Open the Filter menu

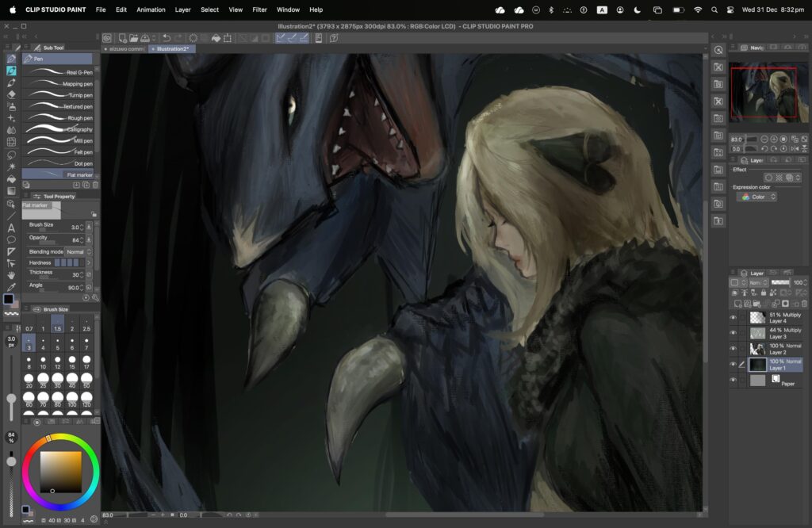click(x=259, y=10)
